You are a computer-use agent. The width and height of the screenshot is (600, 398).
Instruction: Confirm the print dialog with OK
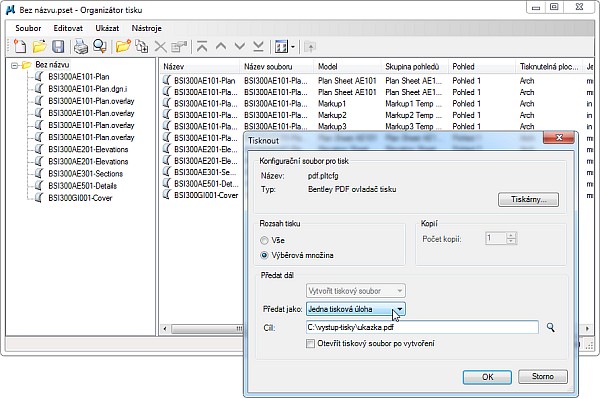487,377
